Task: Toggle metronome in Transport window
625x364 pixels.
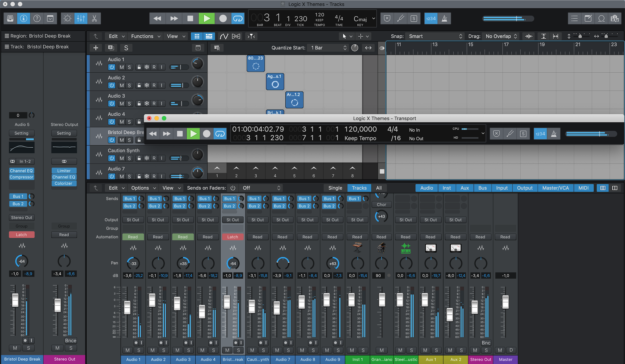Action: pyautogui.click(x=554, y=134)
